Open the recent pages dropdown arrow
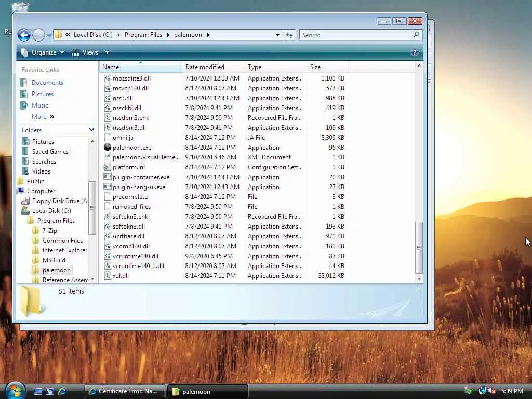Screen dimensions: 532x399 coord(49,35)
